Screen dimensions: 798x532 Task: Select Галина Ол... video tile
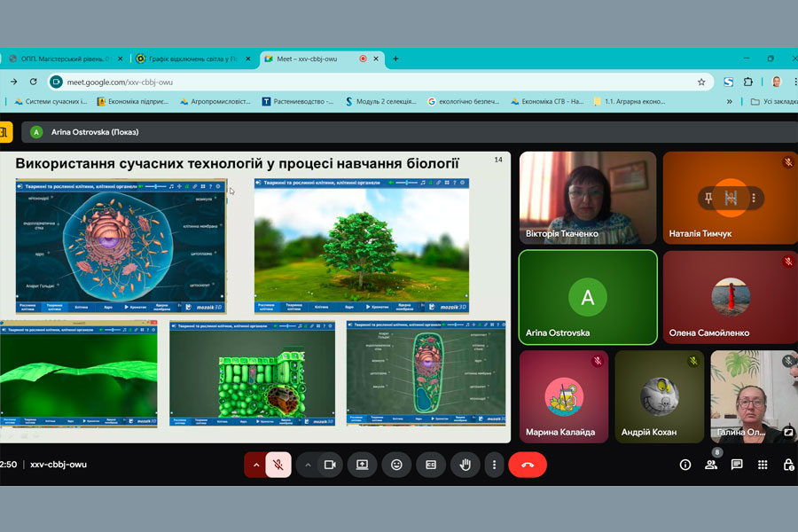point(755,396)
